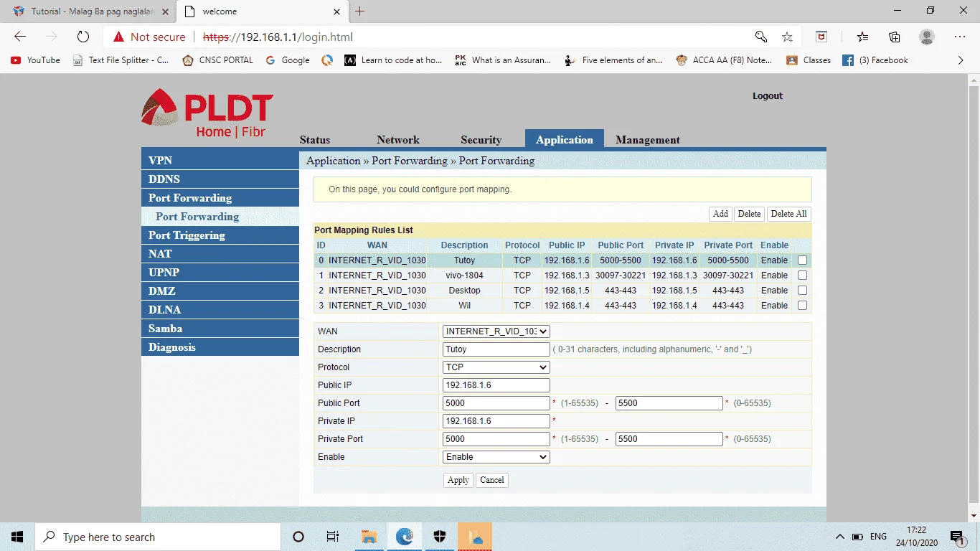Tick the checkbox for the vivo-1804 rule

(x=802, y=275)
